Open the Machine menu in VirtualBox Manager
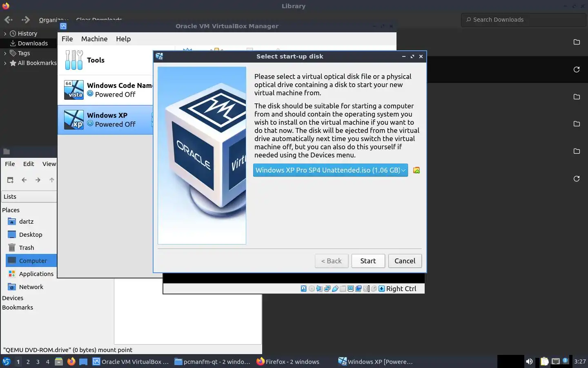Viewport: 588px width, 368px height. click(x=94, y=39)
